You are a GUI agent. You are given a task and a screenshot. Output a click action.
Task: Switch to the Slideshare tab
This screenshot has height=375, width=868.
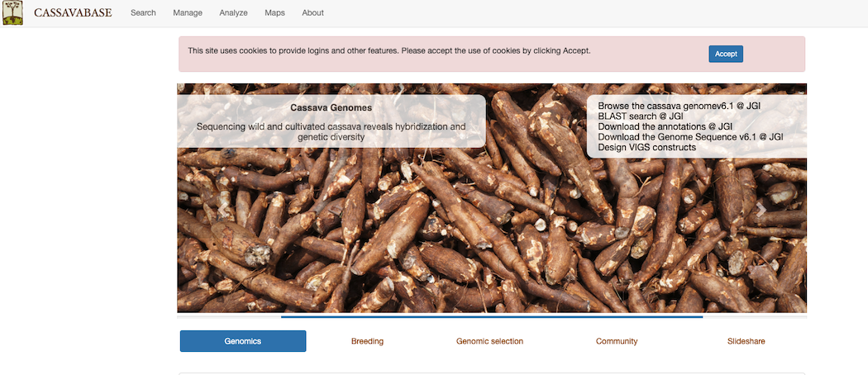point(746,341)
